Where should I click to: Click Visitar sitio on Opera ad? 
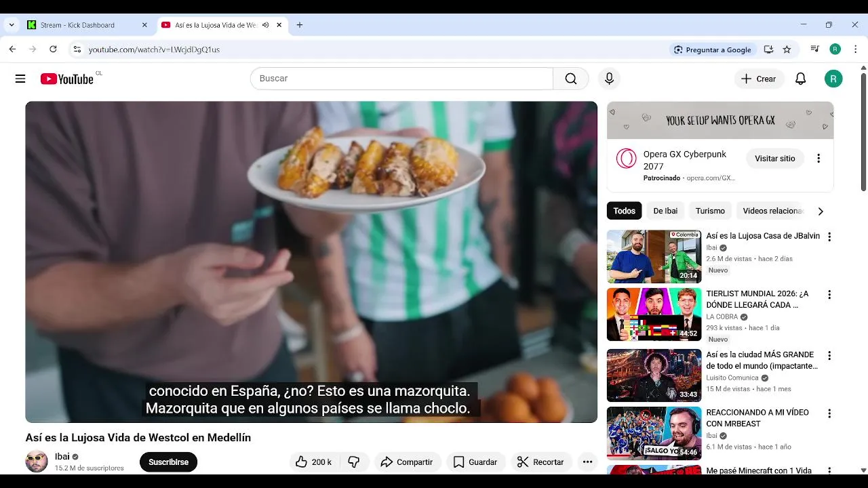(x=775, y=159)
